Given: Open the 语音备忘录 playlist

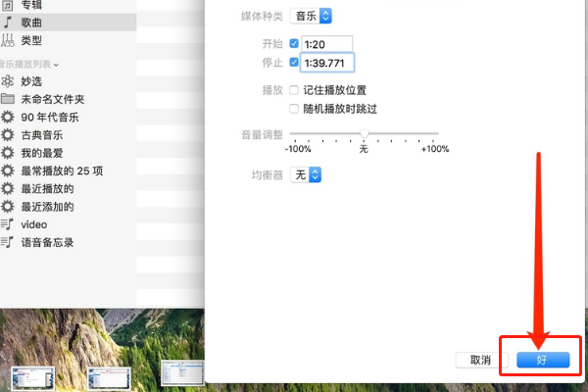Looking at the screenshot, I should pyautogui.click(x=47, y=242).
